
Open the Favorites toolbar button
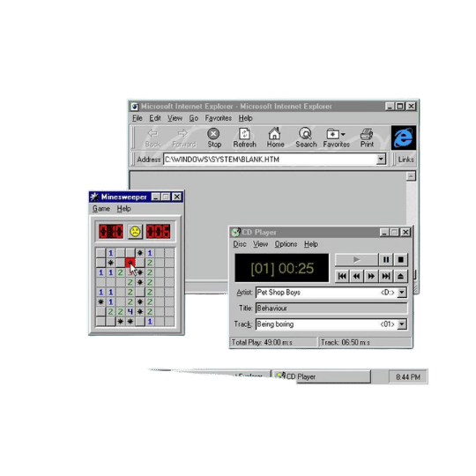pos(337,138)
